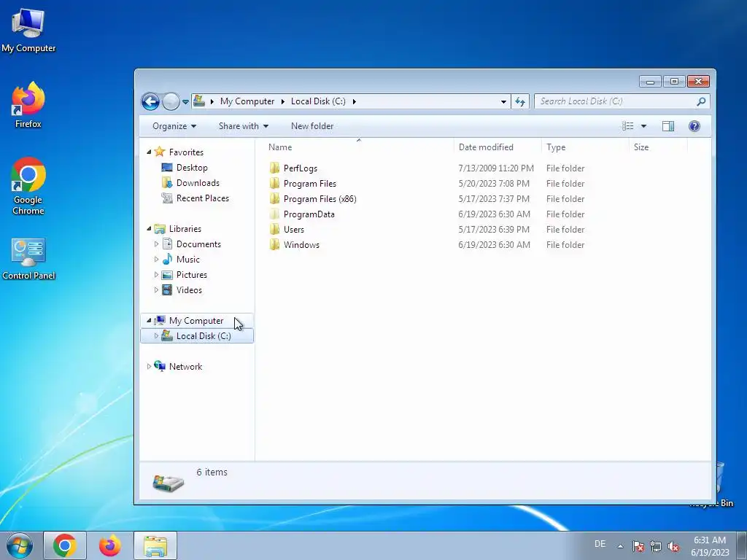Expand Local Disk (C:) in navigation tree
Screen dimensions: 747x560
point(156,335)
